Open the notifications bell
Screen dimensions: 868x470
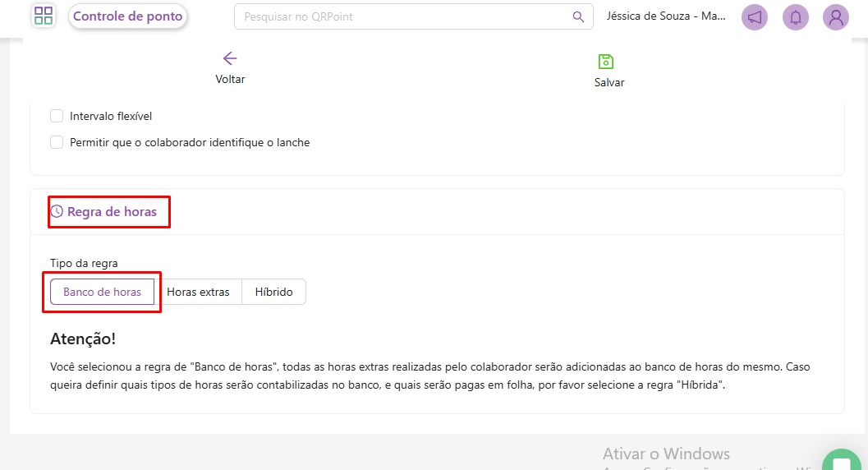(x=795, y=17)
